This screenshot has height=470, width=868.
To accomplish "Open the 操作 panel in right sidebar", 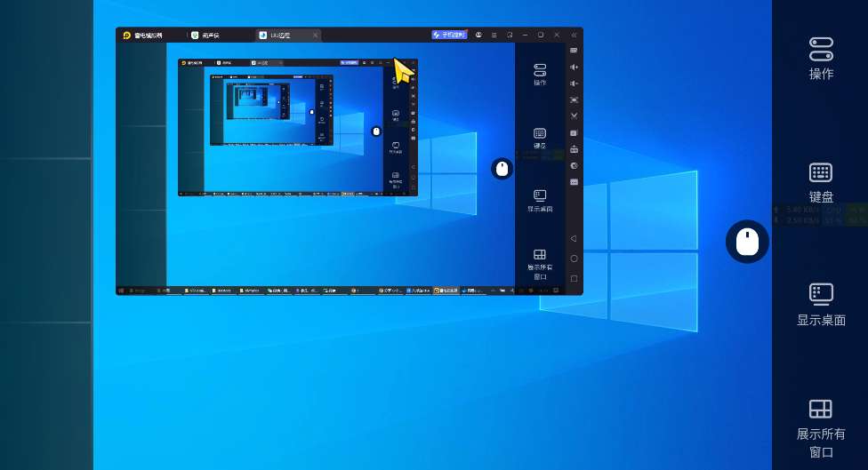I will click(x=821, y=58).
